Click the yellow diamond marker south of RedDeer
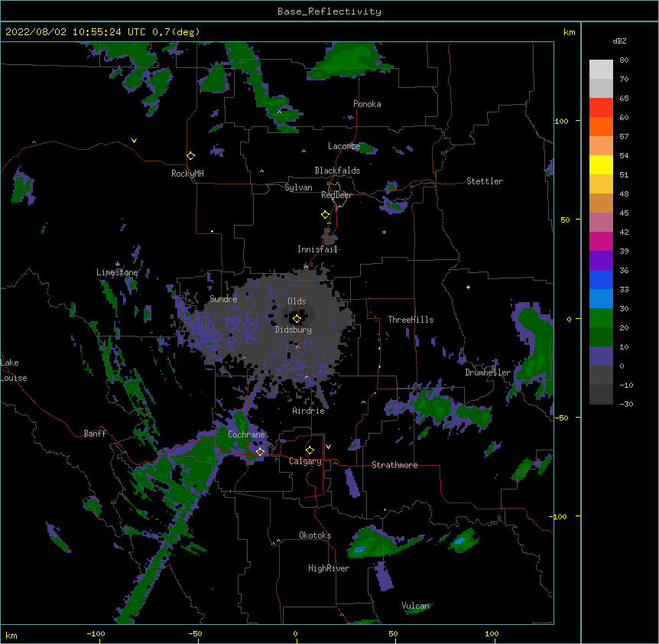This screenshot has height=644, width=659. (x=325, y=215)
